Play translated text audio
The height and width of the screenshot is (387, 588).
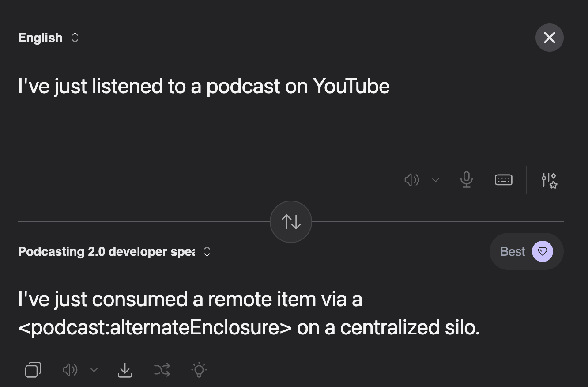tap(70, 370)
